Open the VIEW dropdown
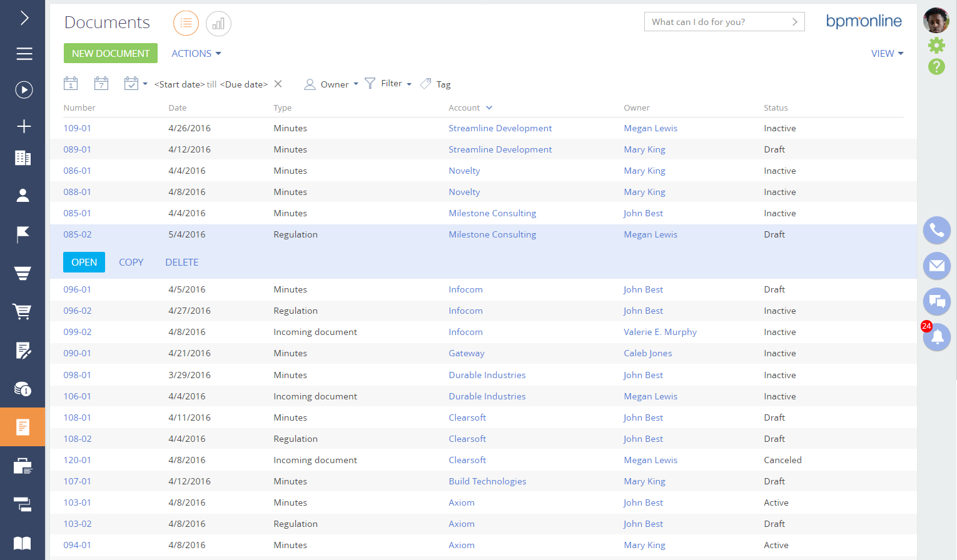This screenshot has width=957, height=560. (887, 54)
